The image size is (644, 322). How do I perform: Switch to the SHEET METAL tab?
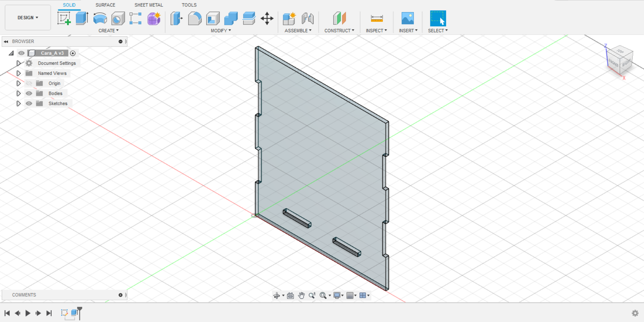tap(149, 5)
